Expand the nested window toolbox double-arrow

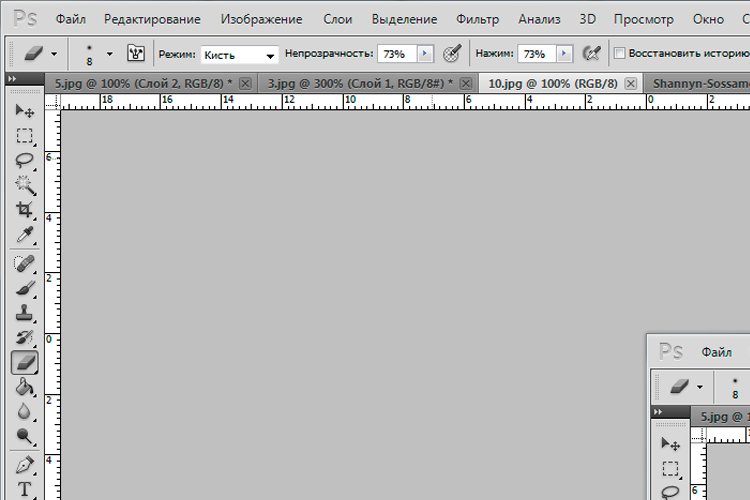(x=659, y=411)
